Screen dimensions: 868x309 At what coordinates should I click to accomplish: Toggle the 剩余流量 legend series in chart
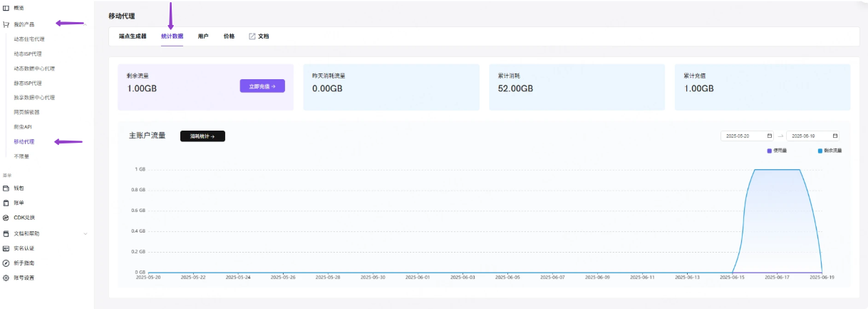pyautogui.click(x=820, y=151)
